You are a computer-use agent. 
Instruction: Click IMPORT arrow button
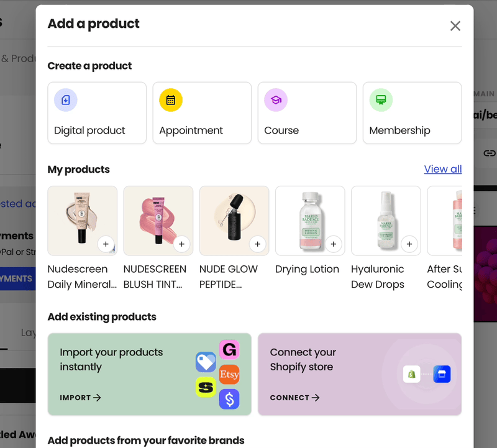click(80, 398)
